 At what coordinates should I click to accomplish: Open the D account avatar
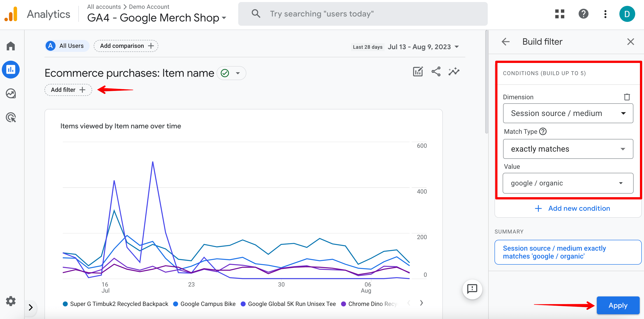pos(627,14)
